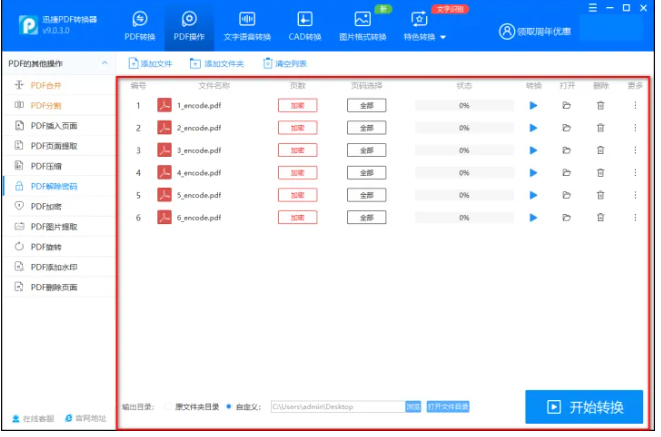Click the 开始转换 button
This screenshot has width=661, height=437.
point(584,407)
